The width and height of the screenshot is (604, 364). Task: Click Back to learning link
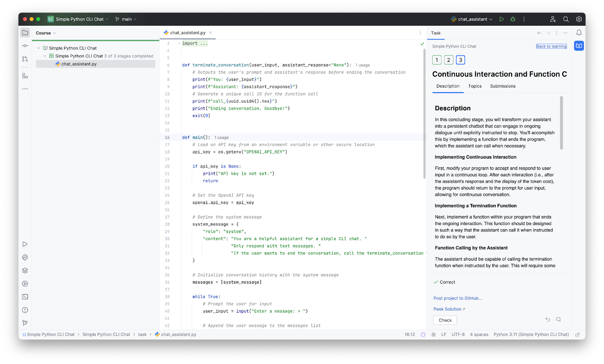(551, 46)
